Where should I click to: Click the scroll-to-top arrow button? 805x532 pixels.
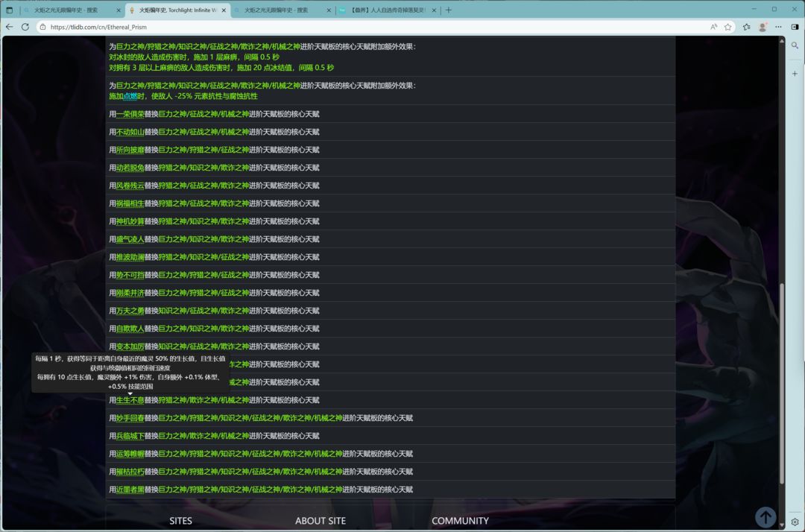click(x=765, y=517)
